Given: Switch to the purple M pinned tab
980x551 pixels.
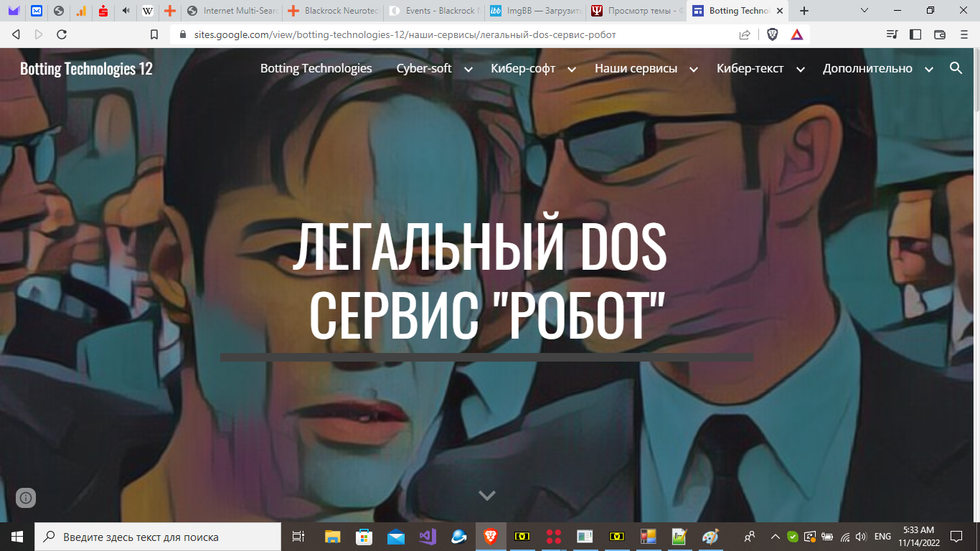Looking at the screenshot, I should click(x=14, y=11).
